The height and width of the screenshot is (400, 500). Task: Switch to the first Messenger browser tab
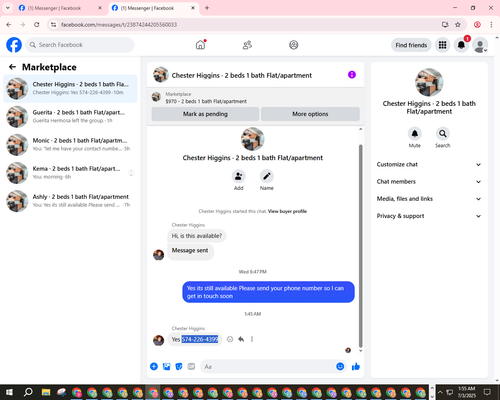click(60, 8)
